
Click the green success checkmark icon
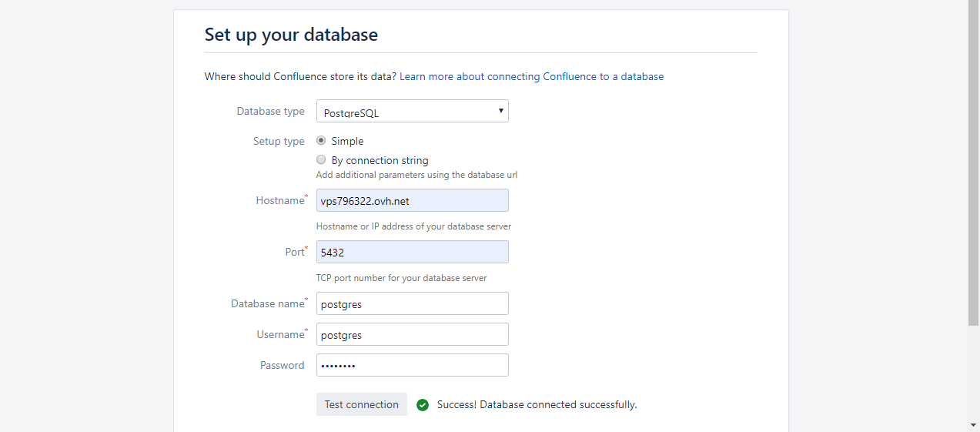tap(422, 405)
